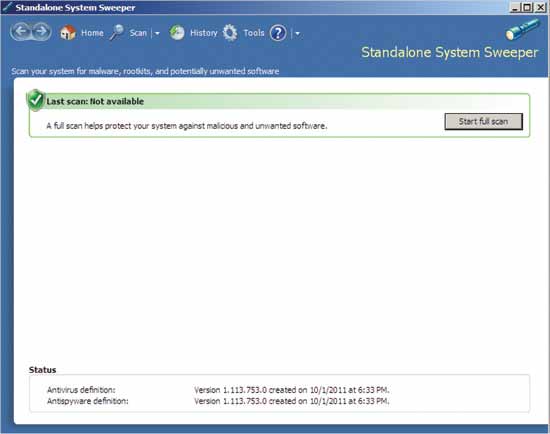Start full scan button
Screen dimensions: 550x434
484,121
